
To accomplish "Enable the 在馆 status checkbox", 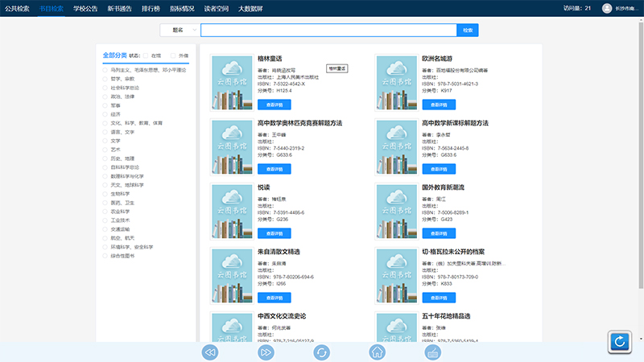I will coord(147,56).
